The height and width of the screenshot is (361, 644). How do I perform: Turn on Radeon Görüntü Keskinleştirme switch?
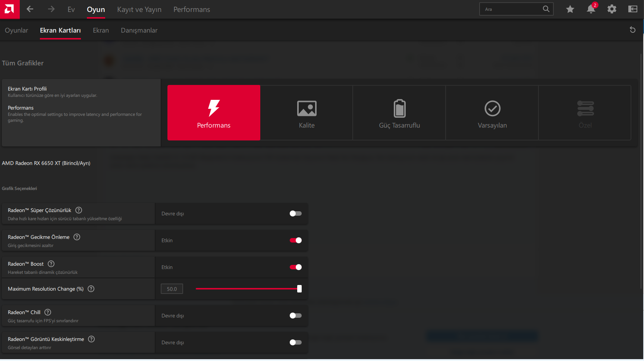pyautogui.click(x=296, y=342)
